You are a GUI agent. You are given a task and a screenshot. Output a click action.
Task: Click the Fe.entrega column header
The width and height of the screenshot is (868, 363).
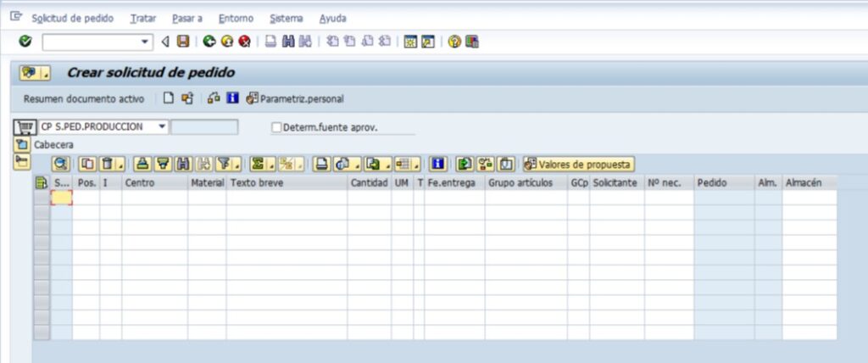454,183
